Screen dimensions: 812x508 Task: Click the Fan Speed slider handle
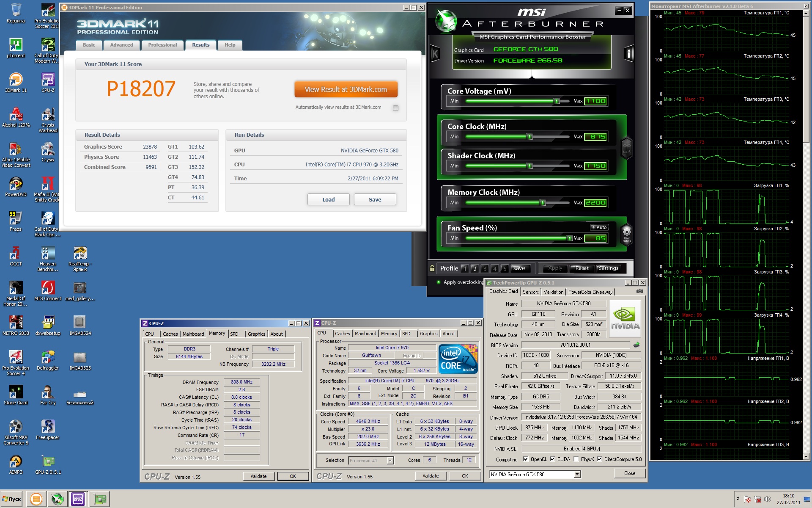point(570,238)
